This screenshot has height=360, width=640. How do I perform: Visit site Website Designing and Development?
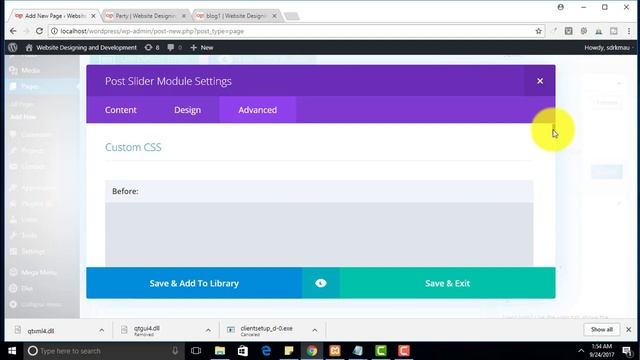[81, 47]
